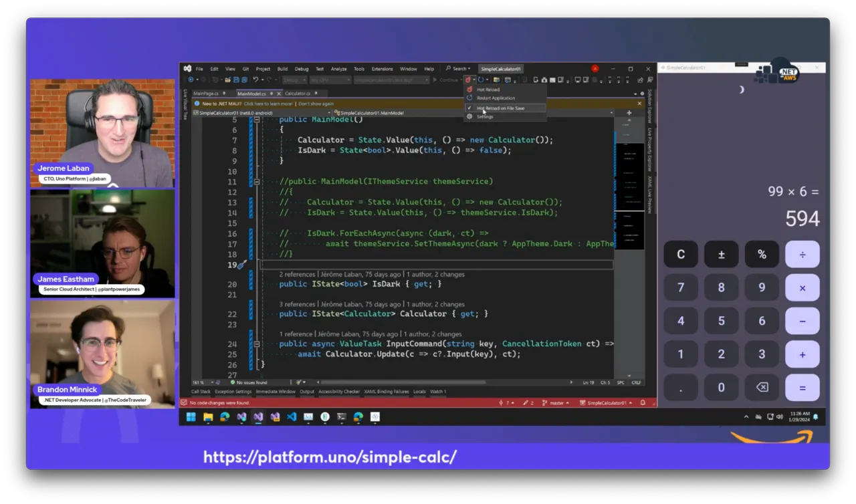This screenshot has height=504, width=856.
Task: Click the multiply key on calculator app
Action: coord(802,287)
